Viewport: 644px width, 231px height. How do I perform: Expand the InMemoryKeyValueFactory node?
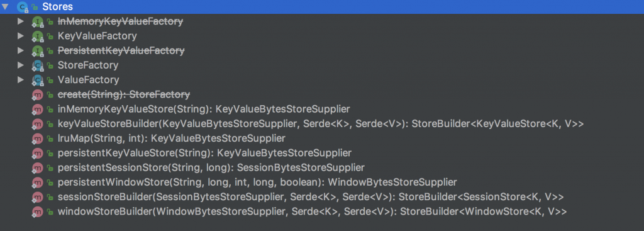click(x=21, y=21)
